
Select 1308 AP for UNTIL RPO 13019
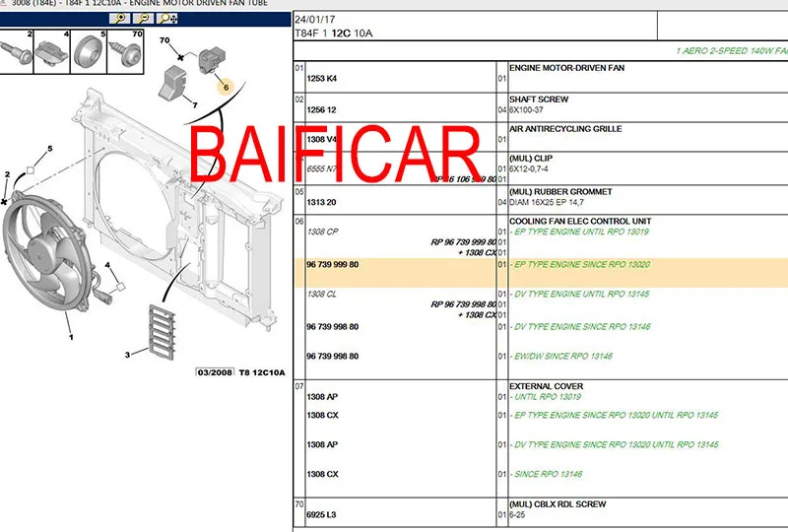click(323, 397)
